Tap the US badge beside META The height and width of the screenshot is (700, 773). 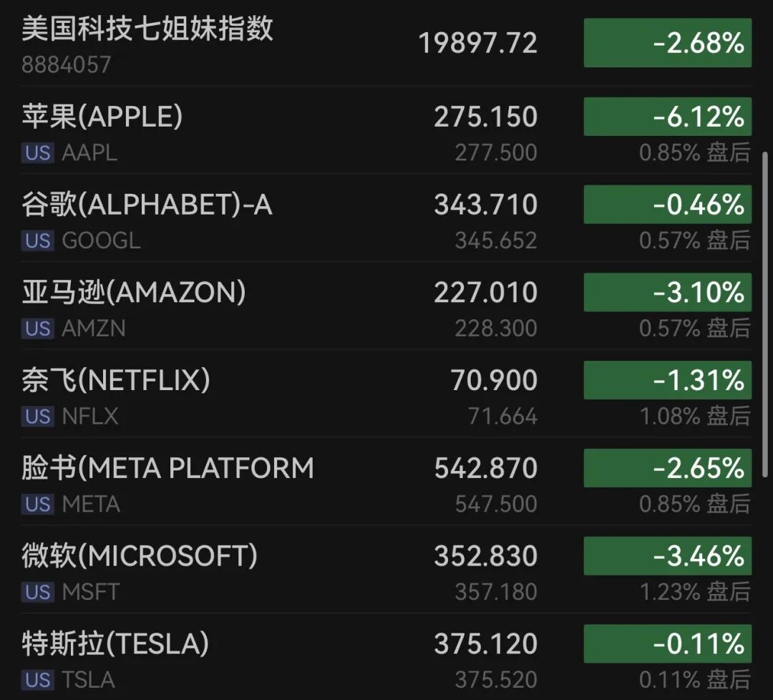37,505
